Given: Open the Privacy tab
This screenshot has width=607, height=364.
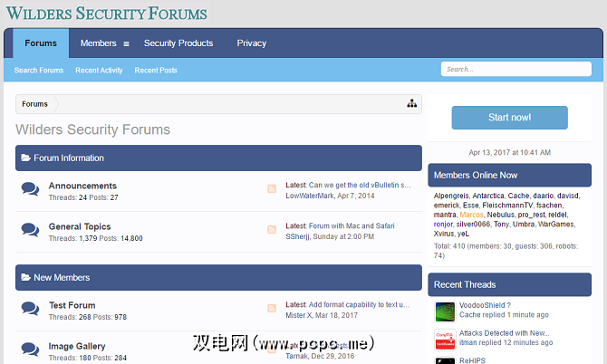Looking at the screenshot, I should tap(252, 43).
